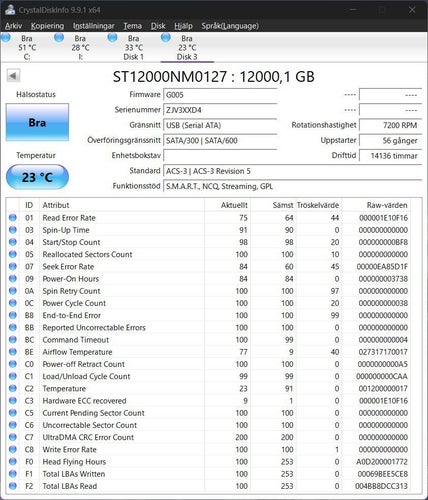Click the ID column header

(x=29, y=205)
